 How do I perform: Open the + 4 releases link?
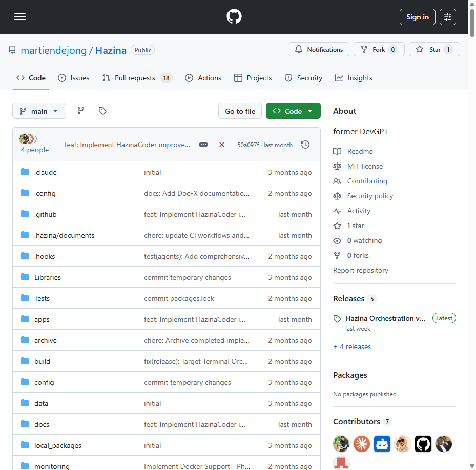352,346
